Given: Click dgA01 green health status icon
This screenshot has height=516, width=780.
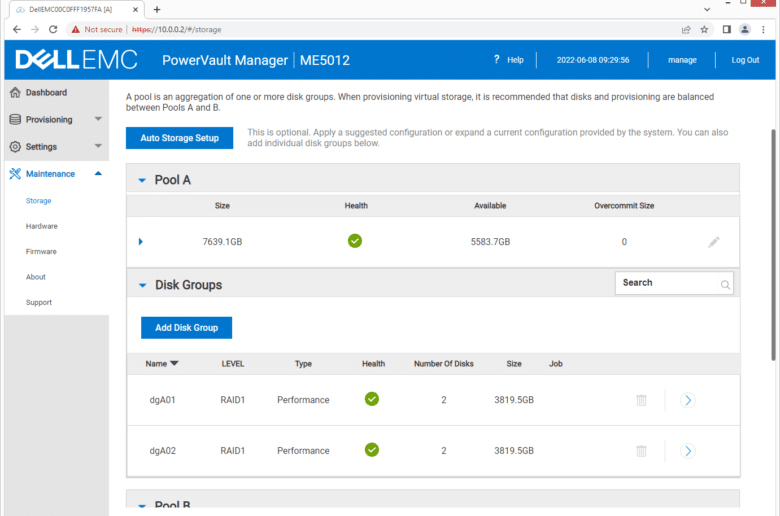Looking at the screenshot, I should (372, 399).
